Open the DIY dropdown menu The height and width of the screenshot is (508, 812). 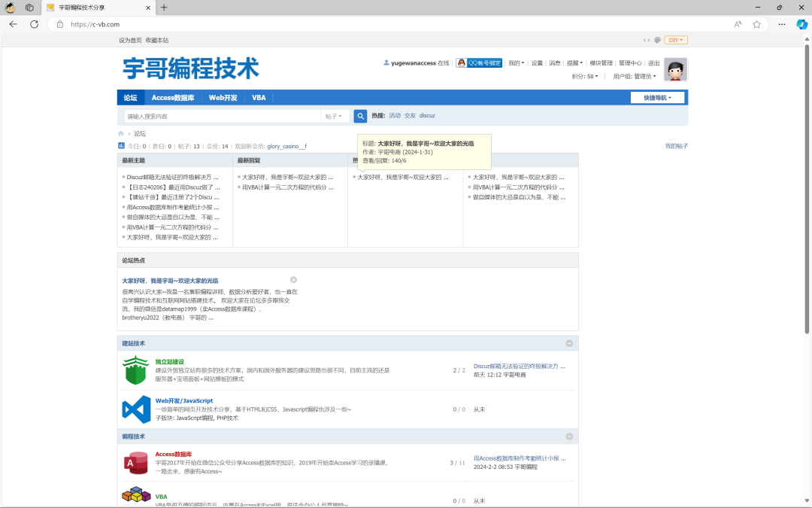coord(676,40)
